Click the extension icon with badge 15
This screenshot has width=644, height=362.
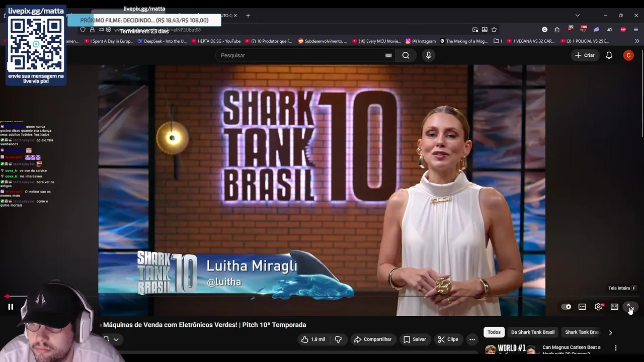tap(570, 29)
